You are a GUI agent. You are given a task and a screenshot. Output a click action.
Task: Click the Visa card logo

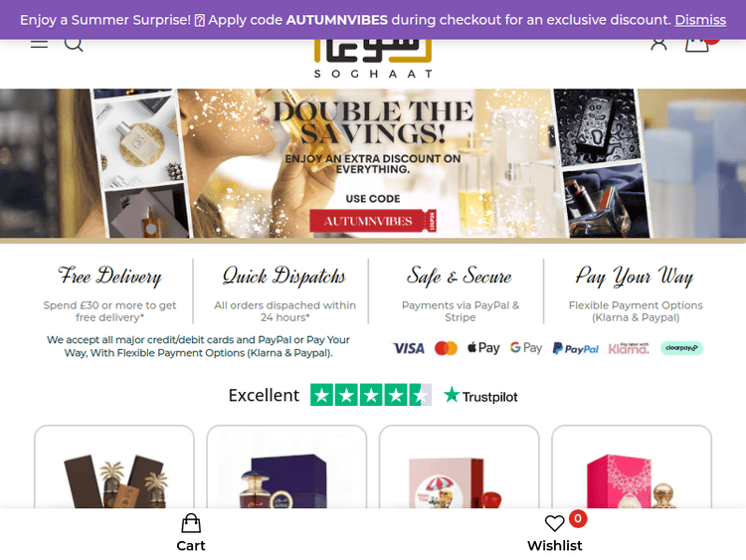tap(409, 348)
